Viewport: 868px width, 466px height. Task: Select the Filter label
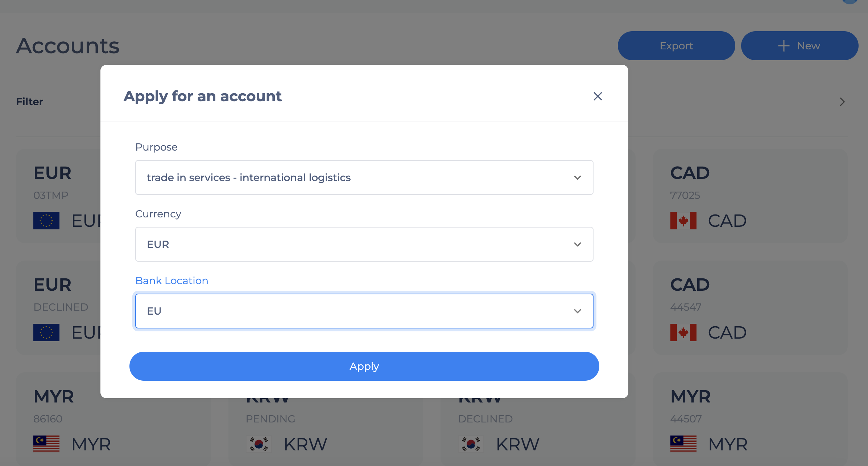click(29, 102)
